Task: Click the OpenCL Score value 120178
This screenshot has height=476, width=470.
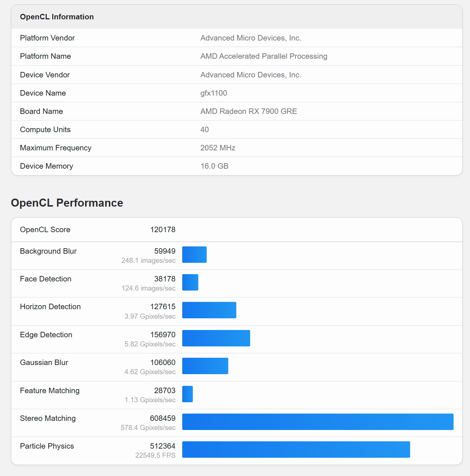Action: (x=163, y=230)
